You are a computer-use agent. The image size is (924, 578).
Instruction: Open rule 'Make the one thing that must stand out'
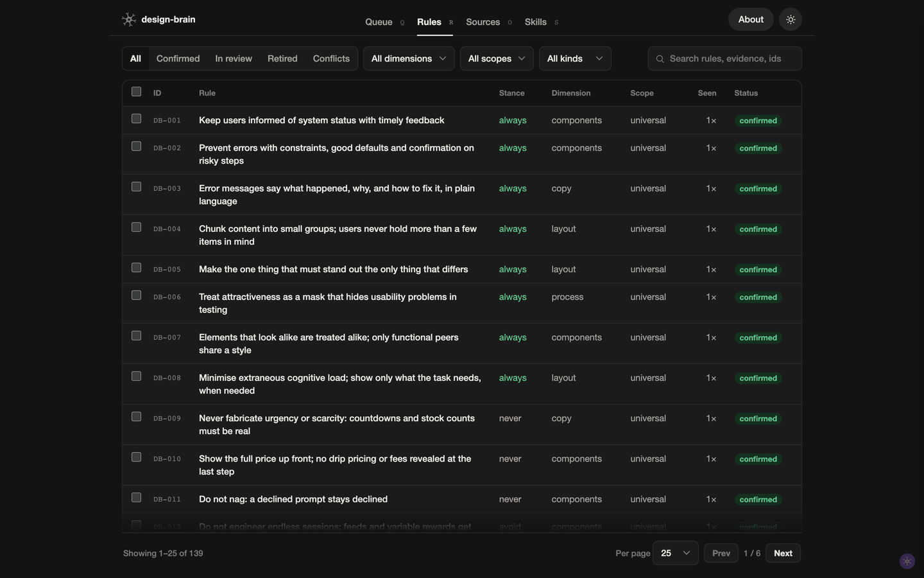(333, 269)
